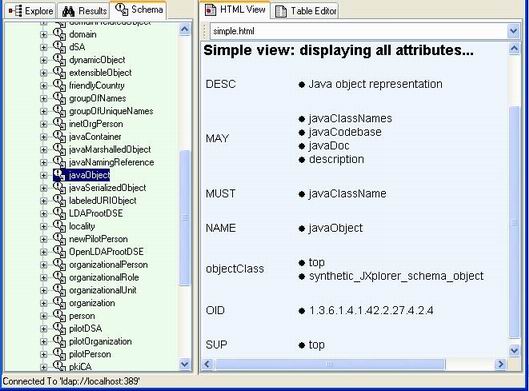The width and height of the screenshot is (529, 391).
Task: Click the labeledURIObject class icon
Action: 59,201
